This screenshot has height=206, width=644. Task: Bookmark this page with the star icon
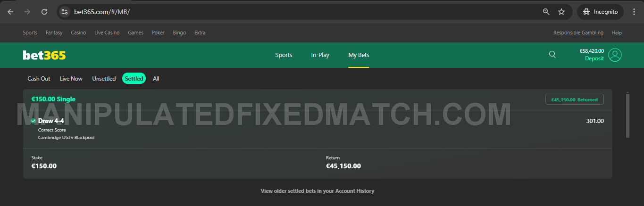(561, 12)
